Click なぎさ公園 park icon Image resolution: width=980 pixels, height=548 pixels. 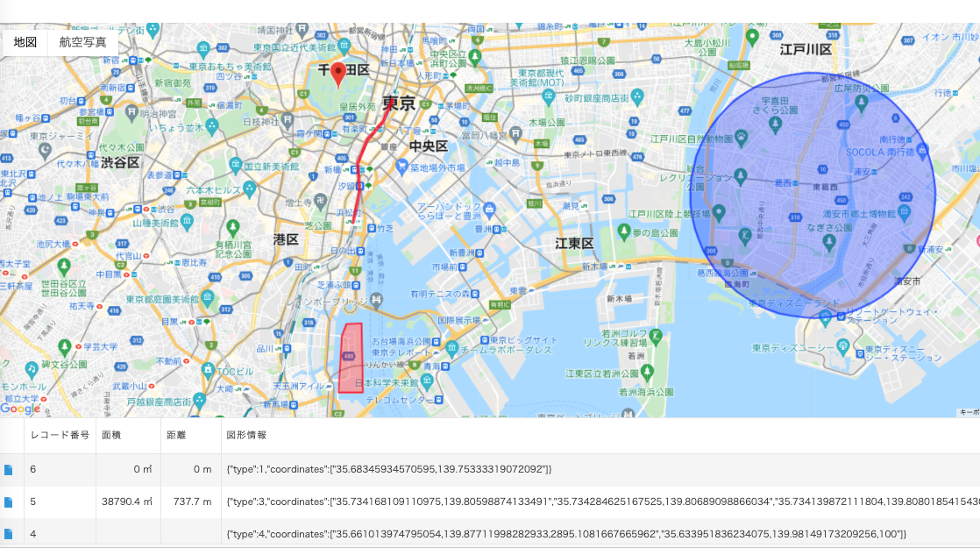pos(829,242)
